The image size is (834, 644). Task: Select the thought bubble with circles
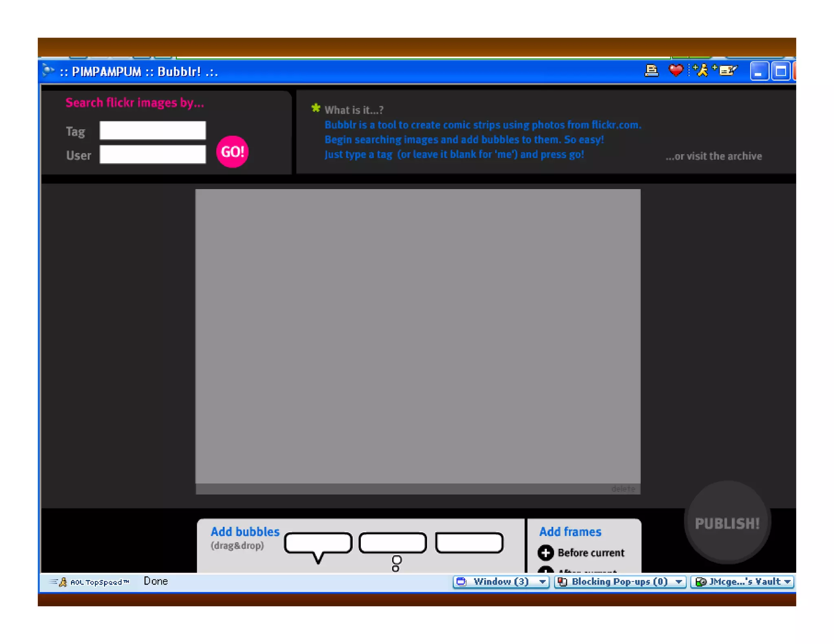pyautogui.click(x=393, y=543)
